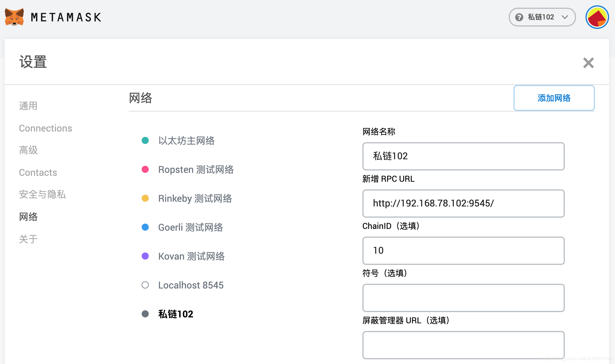This screenshot has height=364, width=615.
Task: Click the pink dot beside Ropsten
Action: coord(145,169)
